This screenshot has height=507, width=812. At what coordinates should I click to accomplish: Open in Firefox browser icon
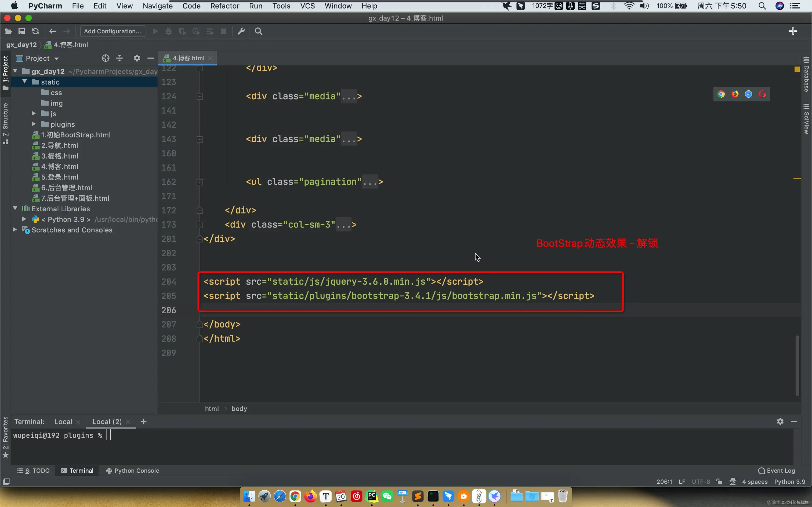(x=734, y=94)
